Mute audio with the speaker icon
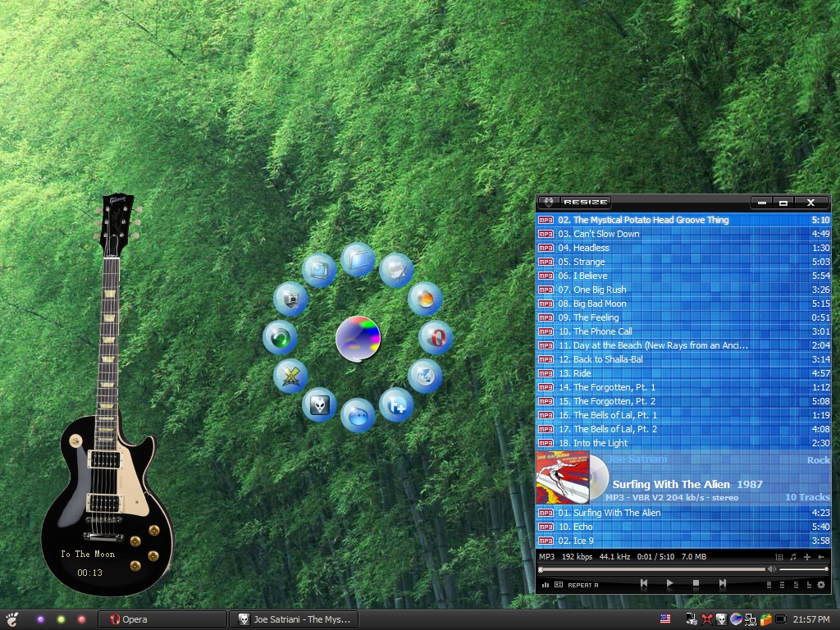840x630 pixels. click(x=772, y=569)
